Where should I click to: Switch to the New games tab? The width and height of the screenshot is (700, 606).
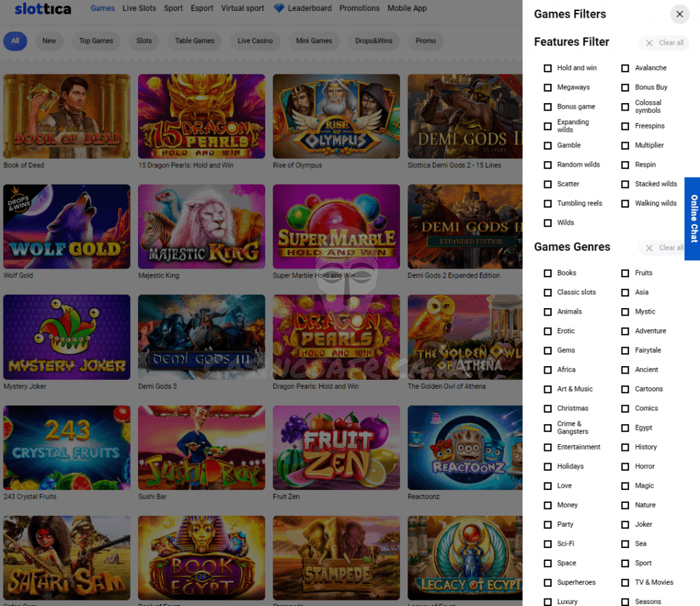tap(49, 41)
